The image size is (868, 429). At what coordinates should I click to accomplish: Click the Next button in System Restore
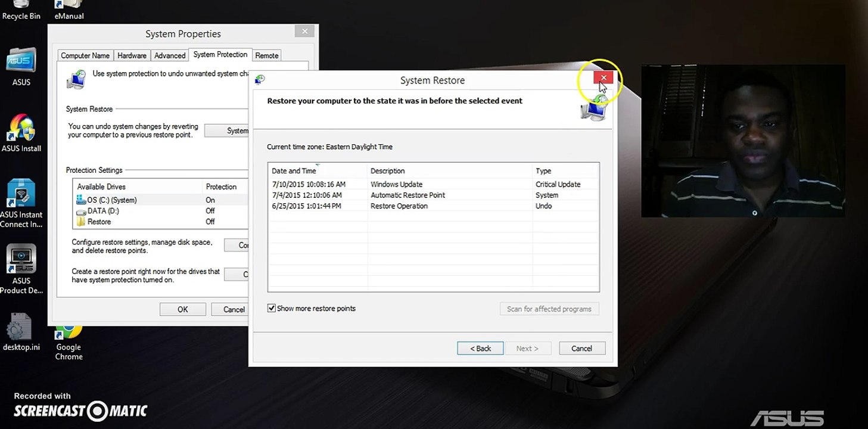tap(527, 349)
